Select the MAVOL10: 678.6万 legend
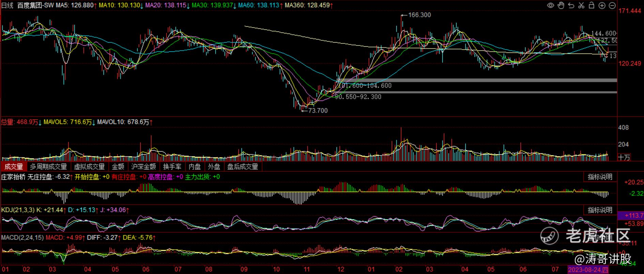The image size is (644, 274). (x=125, y=122)
